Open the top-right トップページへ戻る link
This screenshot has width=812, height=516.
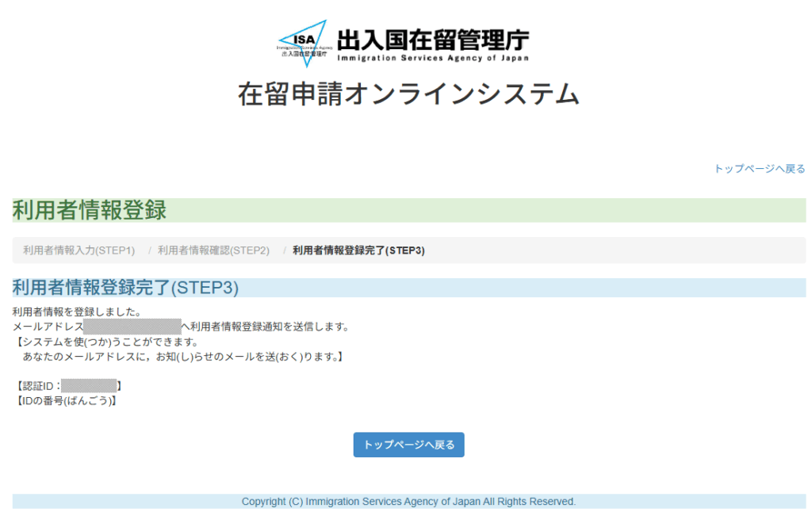[x=759, y=169]
